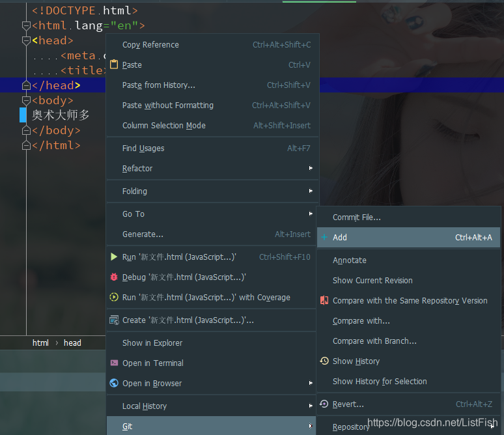Choose Find Usages menu entry
Viewport: 504px width, 435px height.
[212, 148]
